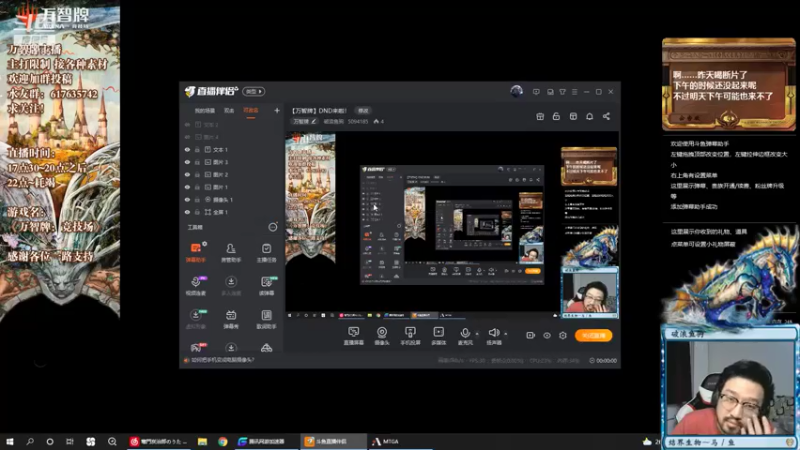Expand microphone options arrow
This screenshot has height=450, width=800.
(477, 334)
